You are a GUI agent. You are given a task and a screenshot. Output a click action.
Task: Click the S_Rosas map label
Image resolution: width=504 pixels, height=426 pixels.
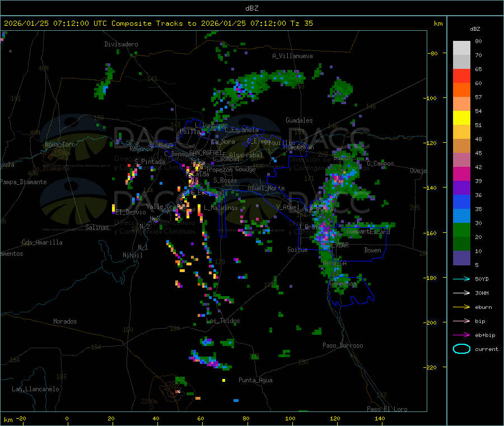tap(225, 180)
